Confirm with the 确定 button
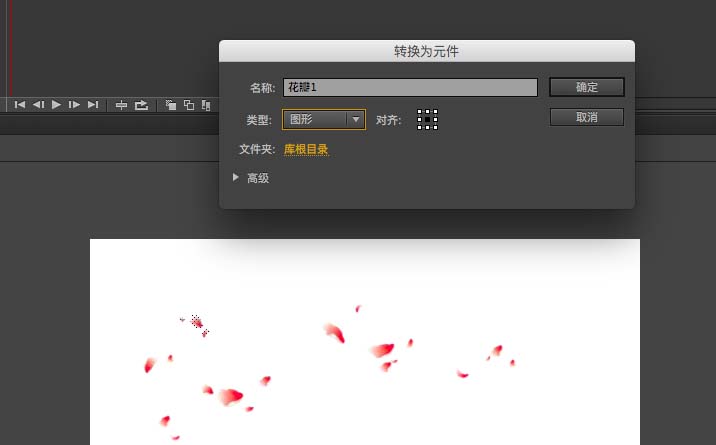The height and width of the screenshot is (445, 716). point(587,87)
